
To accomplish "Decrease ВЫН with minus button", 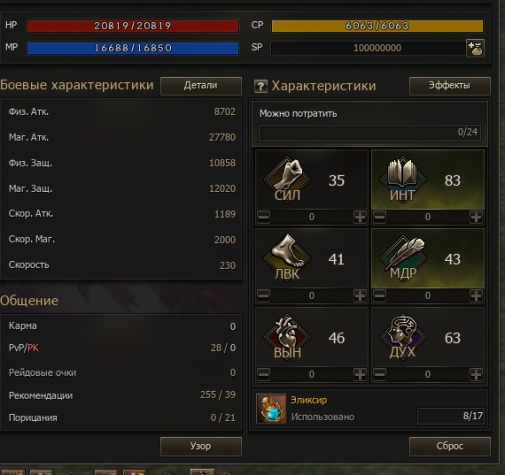I will [263, 374].
